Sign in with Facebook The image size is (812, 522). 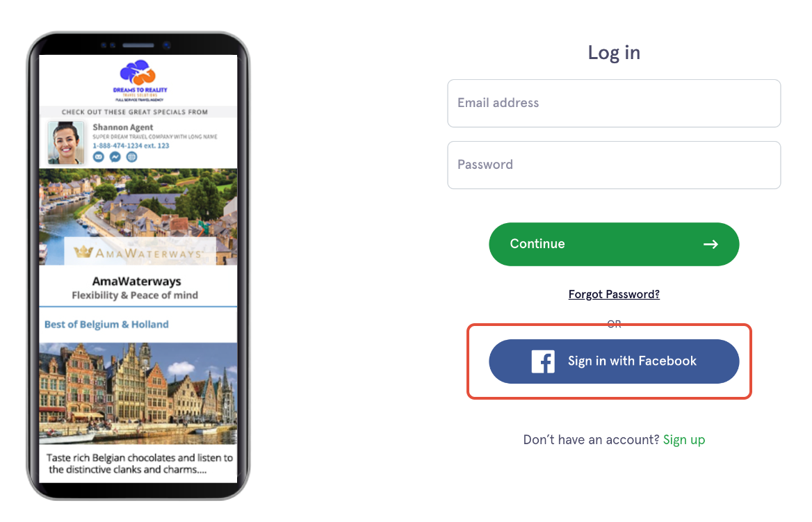pyautogui.click(x=614, y=361)
